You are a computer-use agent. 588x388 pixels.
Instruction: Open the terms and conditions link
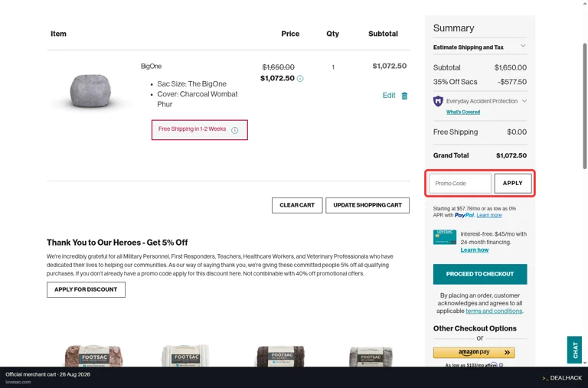click(494, 311)
